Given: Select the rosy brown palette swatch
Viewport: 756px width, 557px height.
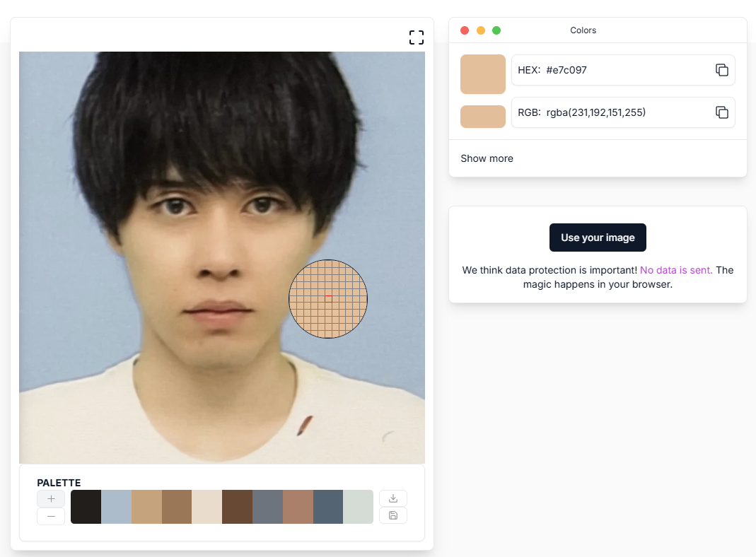Looking at the screenshot, I should 298,507.
